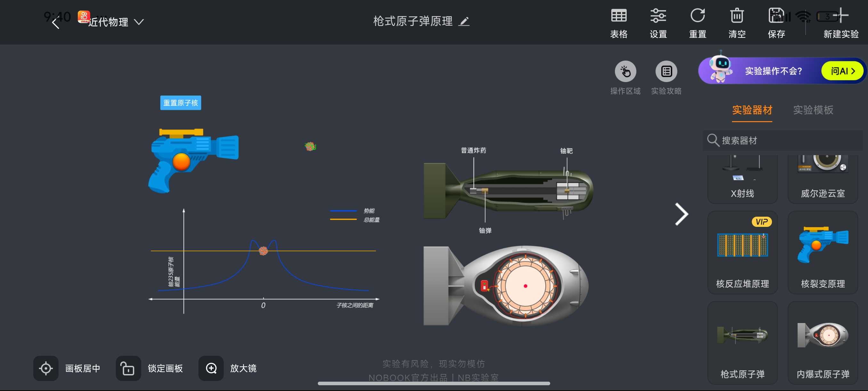Click the 清空 trash icon

(737, 16)
